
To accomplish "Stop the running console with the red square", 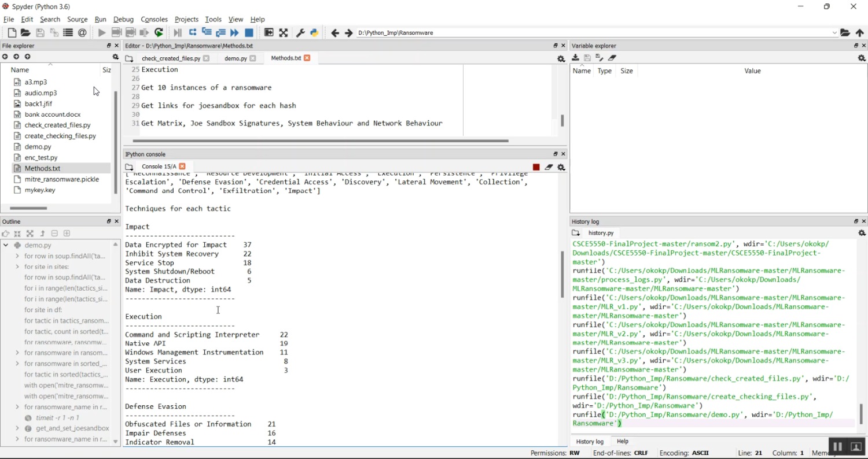I will click(536, 167).
